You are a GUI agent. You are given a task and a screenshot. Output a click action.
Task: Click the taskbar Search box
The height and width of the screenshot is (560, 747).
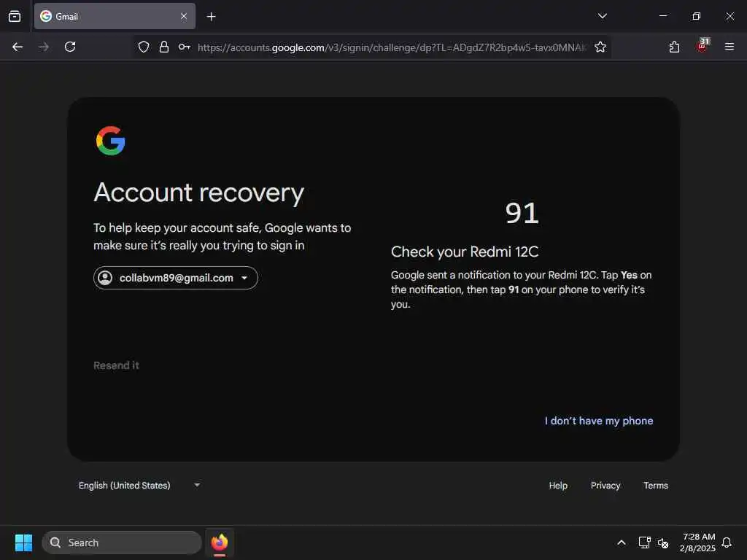point(122,542)
